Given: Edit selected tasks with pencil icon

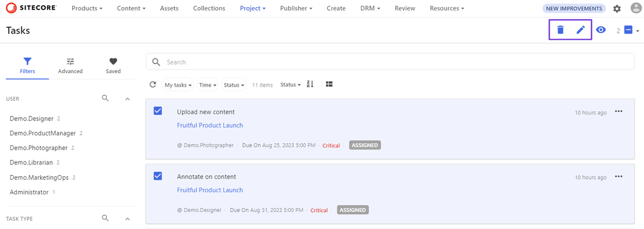Looking at the screenshot, I should 580,30.
